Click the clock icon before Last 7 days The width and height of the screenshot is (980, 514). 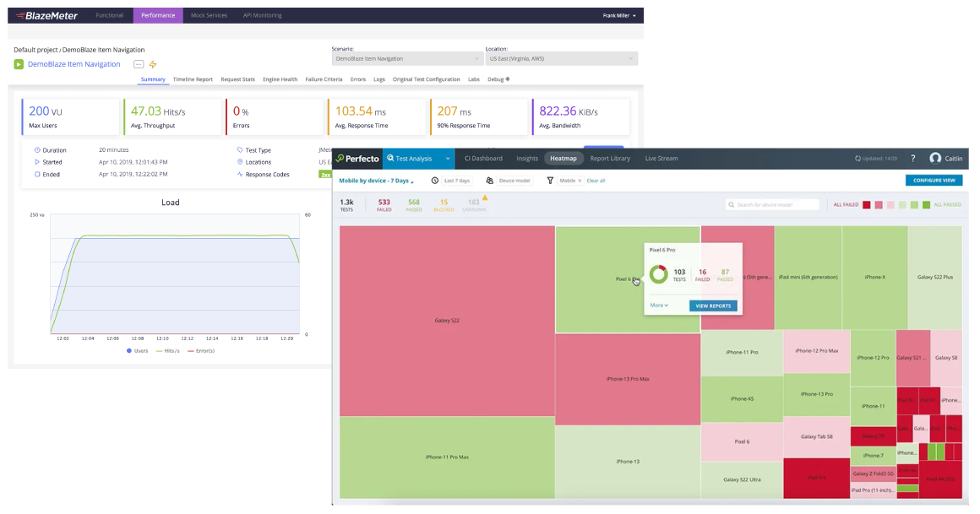(x=435, y=181)
